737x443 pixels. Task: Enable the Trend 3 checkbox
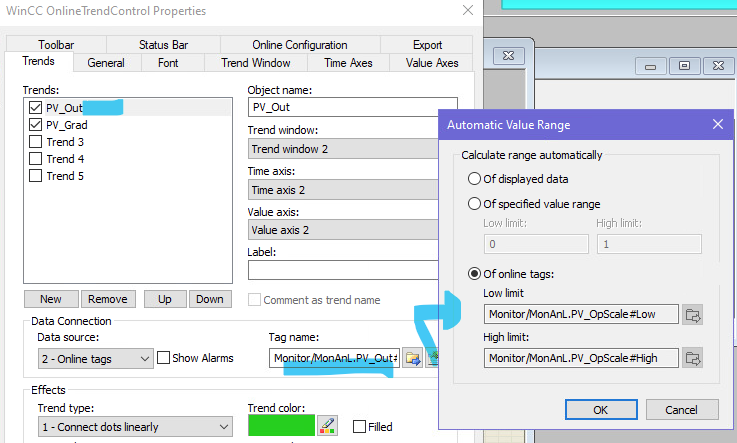pyautogui.click(x=35, y=141)
